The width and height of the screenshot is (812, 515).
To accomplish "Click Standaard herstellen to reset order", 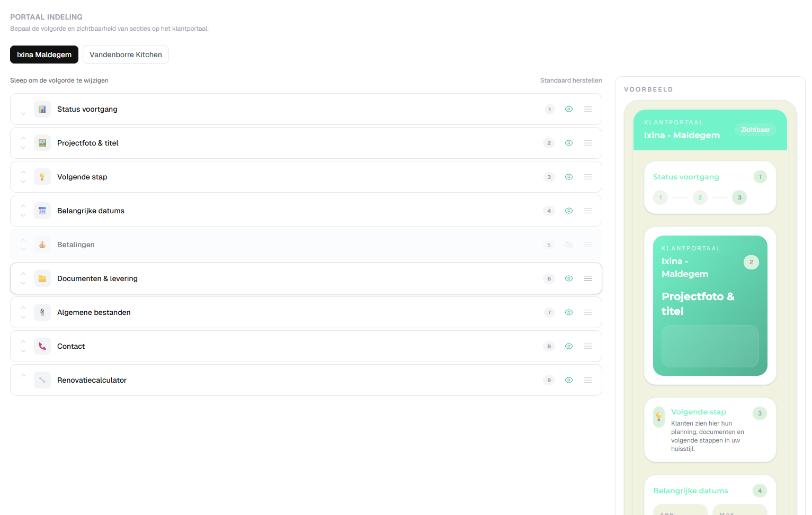I will (x=571, y=80).
